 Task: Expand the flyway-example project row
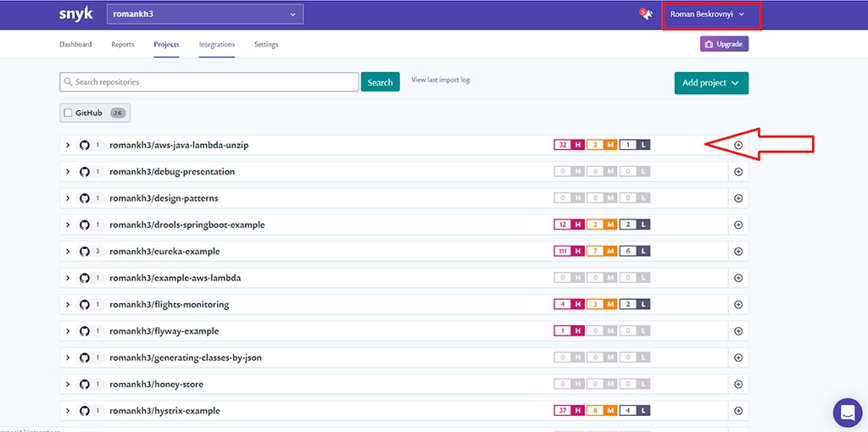pos(68,330)
